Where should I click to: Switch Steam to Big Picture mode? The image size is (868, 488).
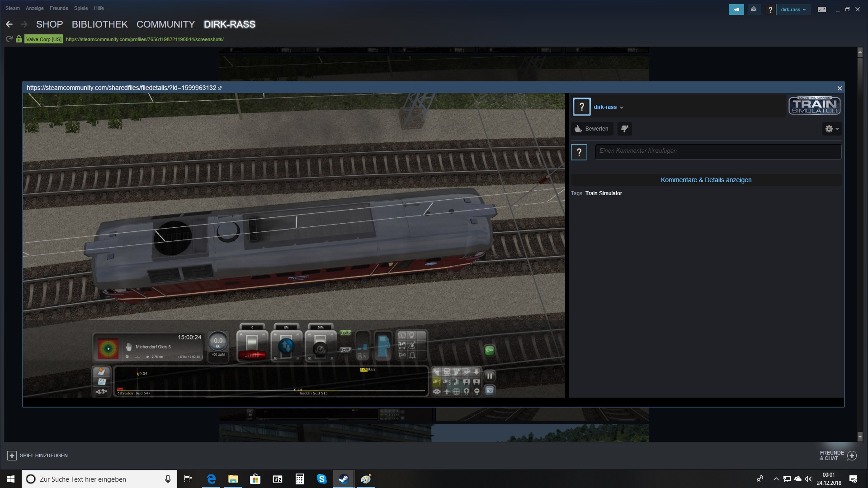pyautogui.click(x=821, y=9)
